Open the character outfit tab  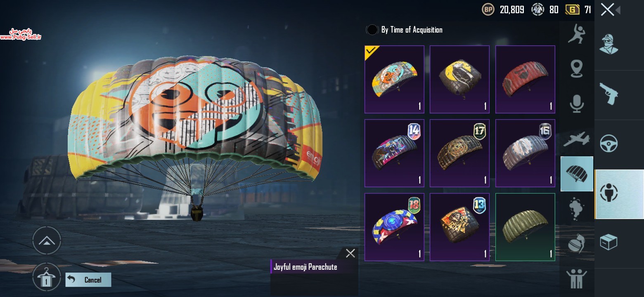(x=609, y=45)
